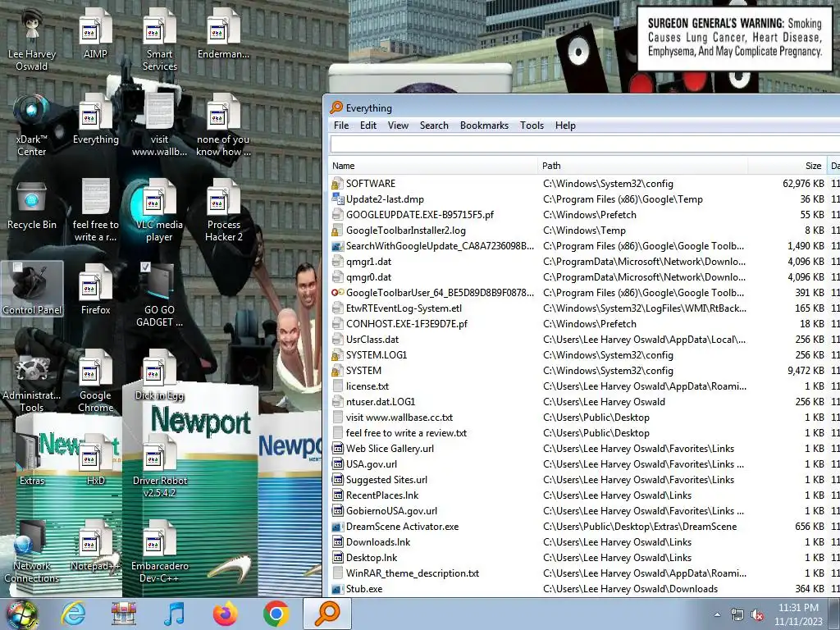Select the 'visit www.wallb...' text file icon

tap(160, 126)
